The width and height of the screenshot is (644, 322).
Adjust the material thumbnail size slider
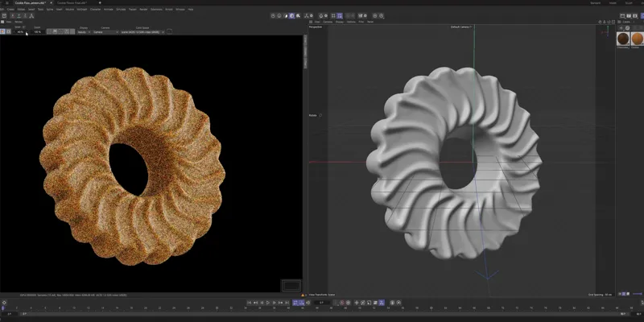(638, 294)
